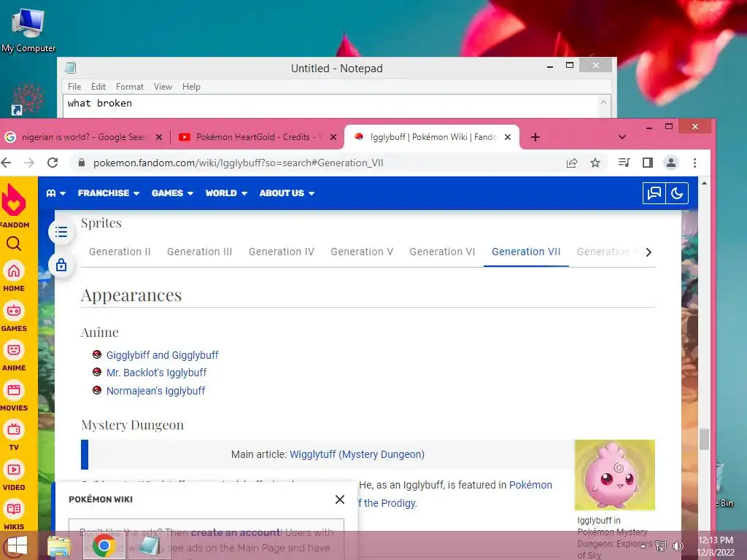
Task: Bookmark this page with the star icon
Action: (x=595, y=163)
